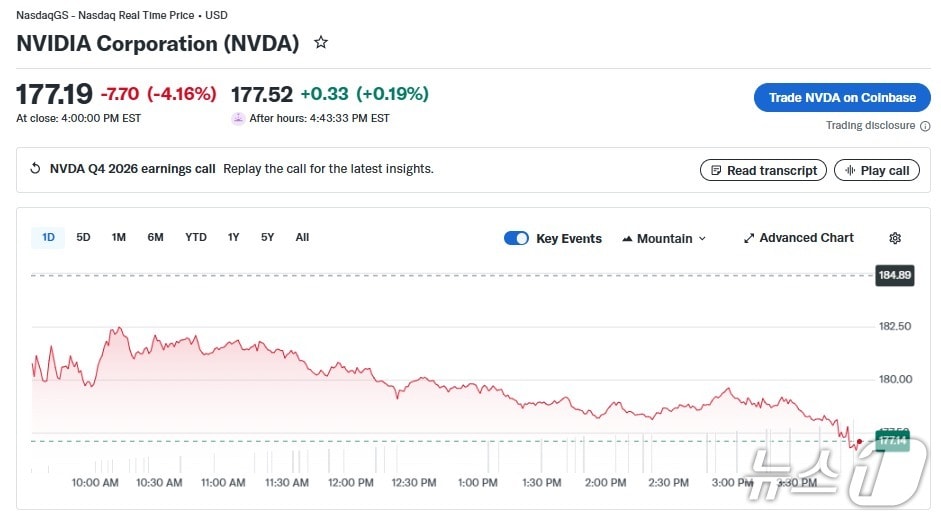Click the 184.89 previous close price label
Image resolution: width=941 pixels, height=520 pixels.
[x=894, y=275]
